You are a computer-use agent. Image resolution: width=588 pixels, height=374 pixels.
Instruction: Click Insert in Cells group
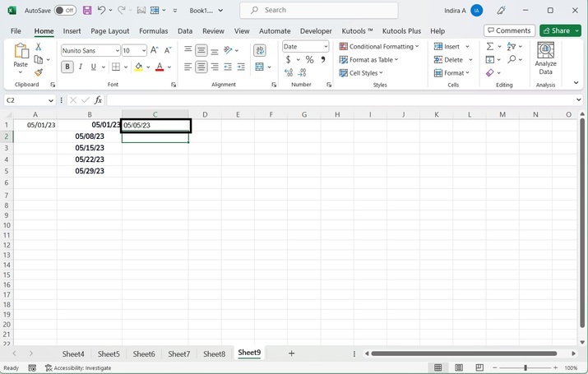click(x=451, y=47)
